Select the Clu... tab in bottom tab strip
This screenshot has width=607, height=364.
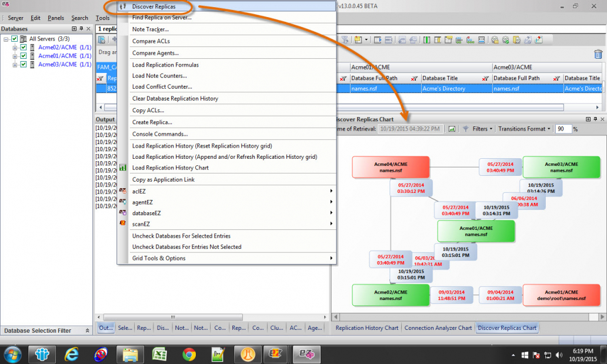(276, 328)
